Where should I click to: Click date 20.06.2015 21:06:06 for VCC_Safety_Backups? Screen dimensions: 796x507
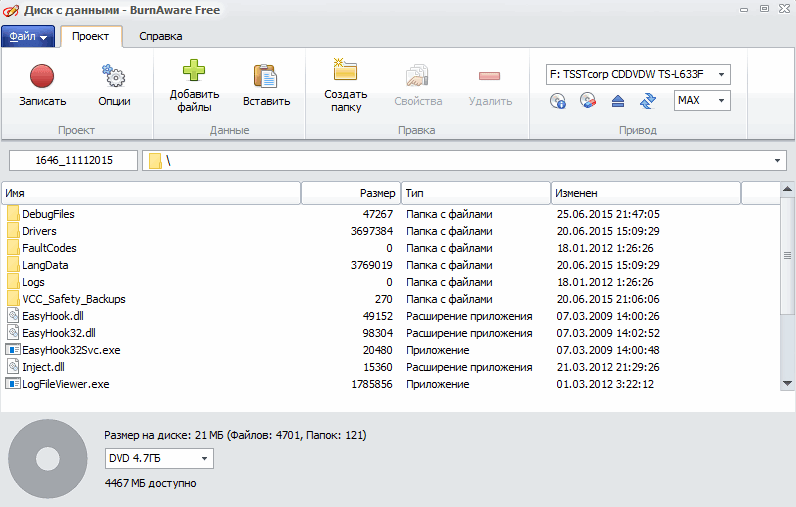point(608,299)
